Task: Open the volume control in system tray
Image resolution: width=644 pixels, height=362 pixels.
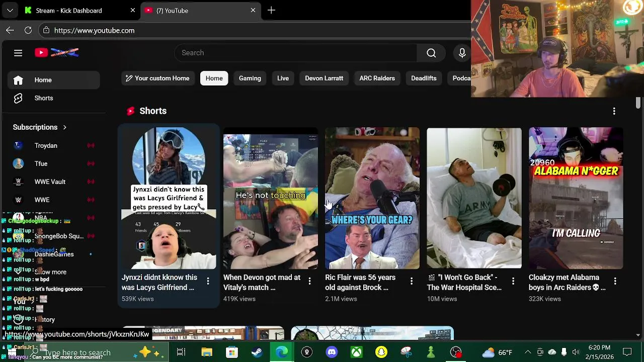Action: tap(576, 352)
